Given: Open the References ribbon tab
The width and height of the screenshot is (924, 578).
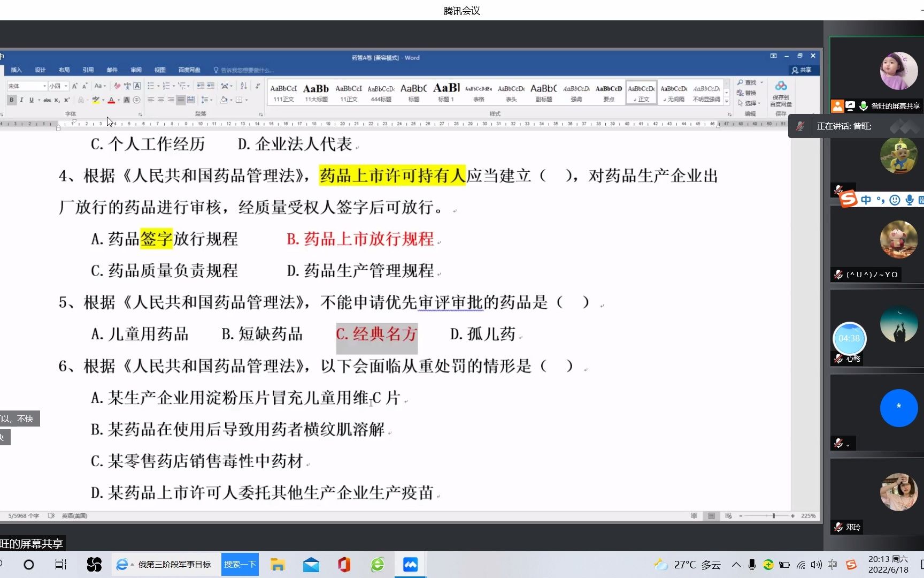Looking at the screenshot, I should [x=88, y=70].
